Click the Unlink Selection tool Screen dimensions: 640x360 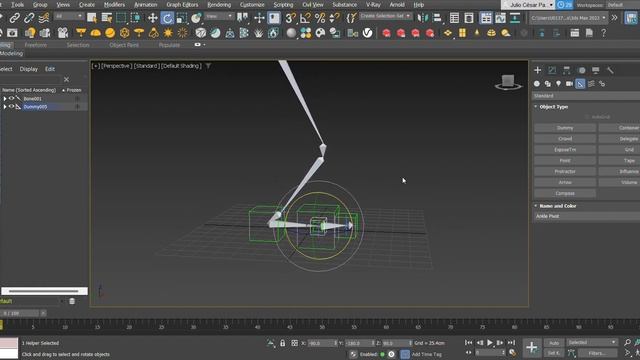pos(29,18)
